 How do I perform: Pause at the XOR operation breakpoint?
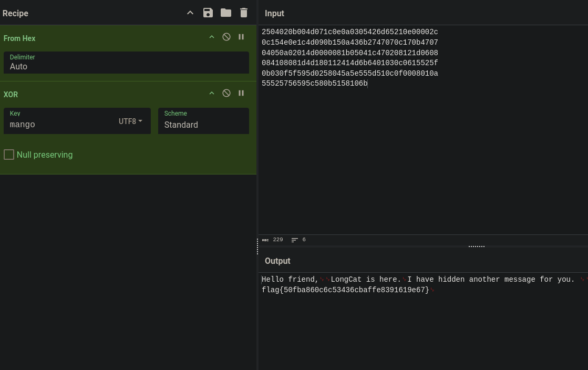tap(241, 93)
